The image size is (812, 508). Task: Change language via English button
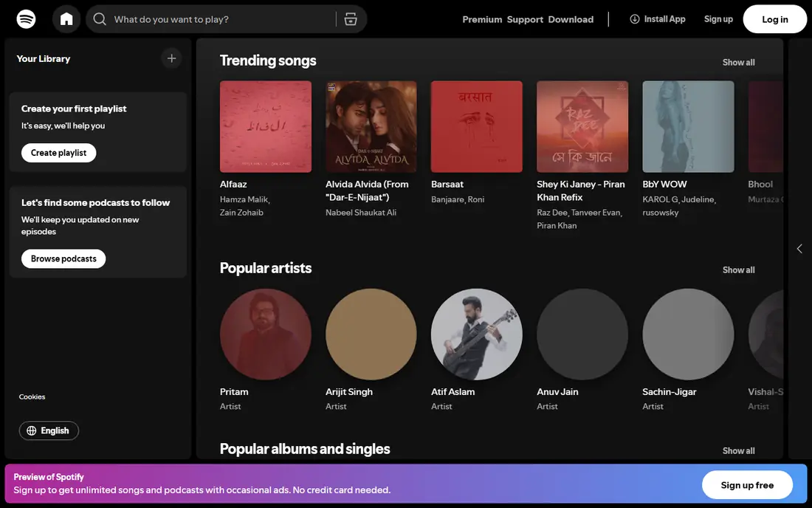[x=49, y=431]
